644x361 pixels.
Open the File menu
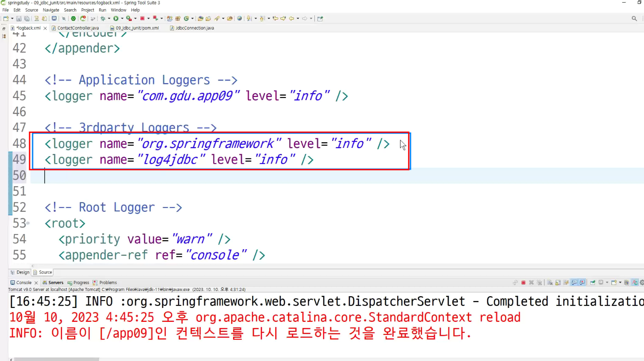(x=6, y=10)
